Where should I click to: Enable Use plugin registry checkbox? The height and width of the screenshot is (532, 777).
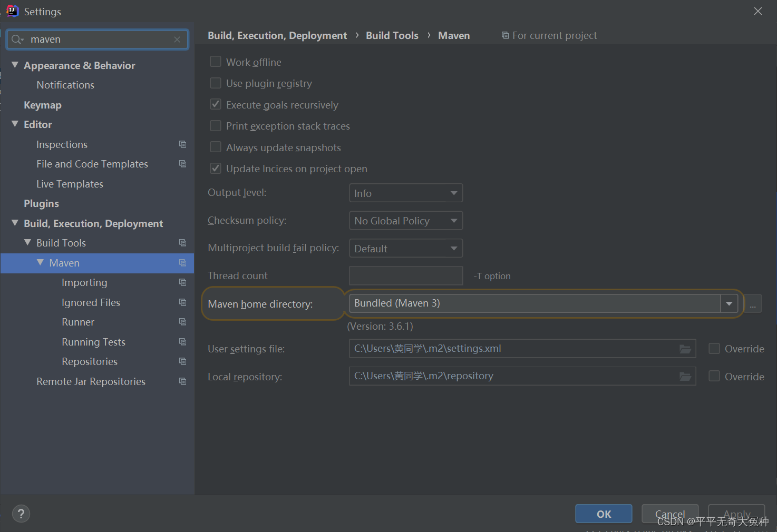(215, 83)
